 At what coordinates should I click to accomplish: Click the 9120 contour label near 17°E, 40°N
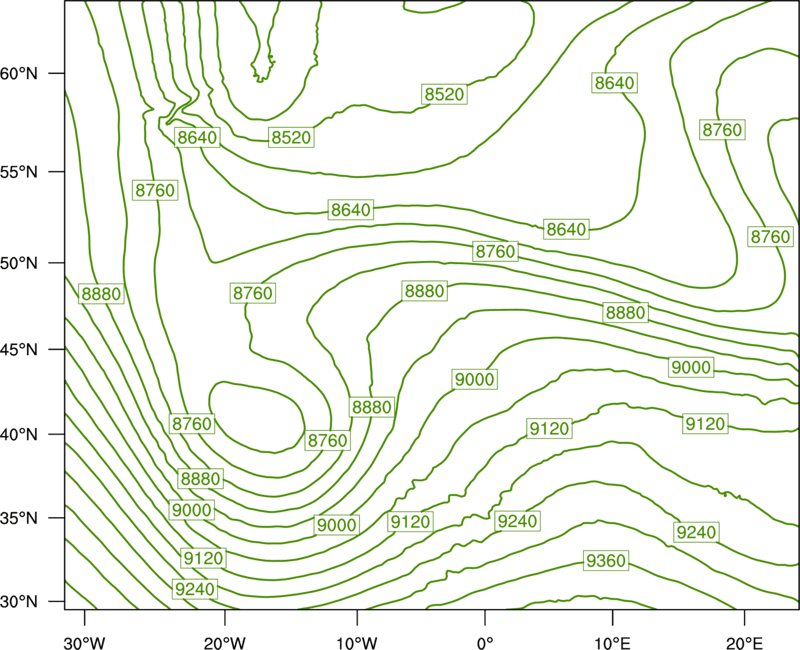pyautogui.click(x=705, y=424)
